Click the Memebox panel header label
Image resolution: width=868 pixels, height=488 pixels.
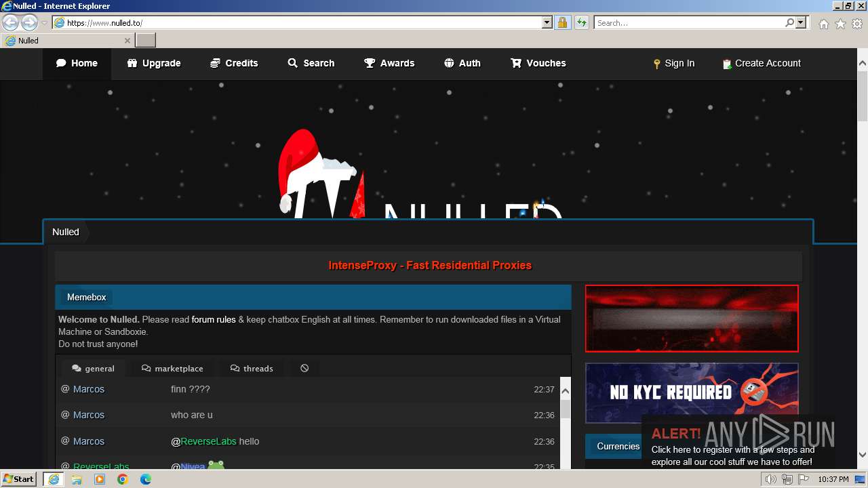[86, 297]
